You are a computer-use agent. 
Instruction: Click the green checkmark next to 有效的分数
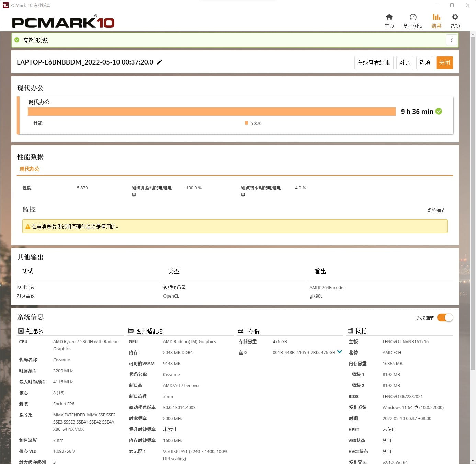pos(17,40)
